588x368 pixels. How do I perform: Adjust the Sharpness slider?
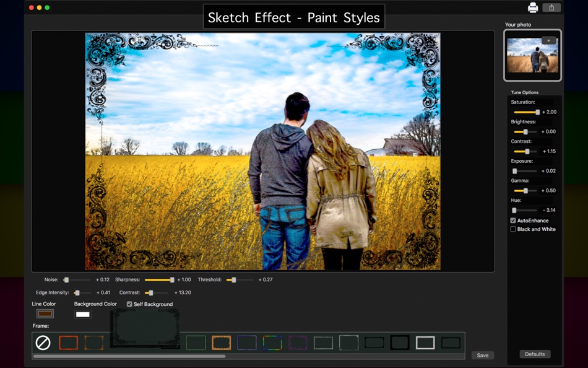point(159,280)
